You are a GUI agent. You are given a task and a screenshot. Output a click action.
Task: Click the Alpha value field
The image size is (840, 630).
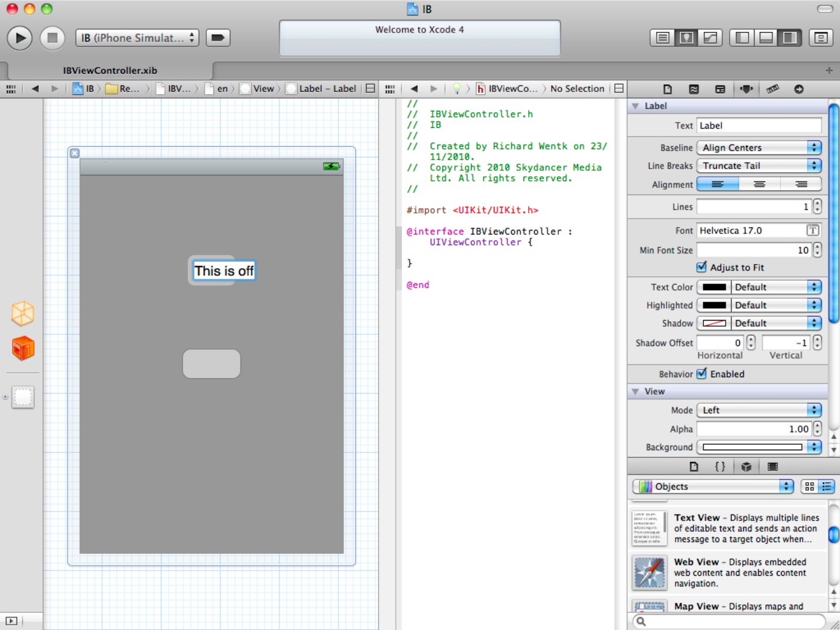click(754, 429)
